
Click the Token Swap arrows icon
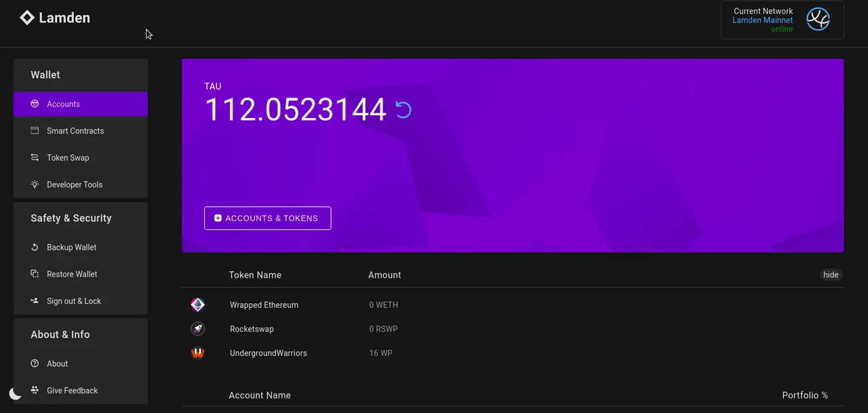[x=35, y=157]
